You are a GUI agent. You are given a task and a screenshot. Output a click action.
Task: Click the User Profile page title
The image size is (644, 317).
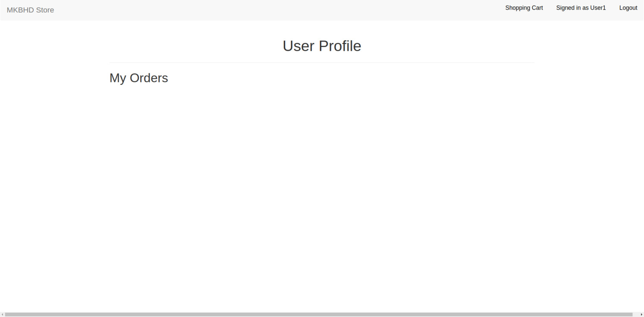pyautogui.click(x=321, y=46)
